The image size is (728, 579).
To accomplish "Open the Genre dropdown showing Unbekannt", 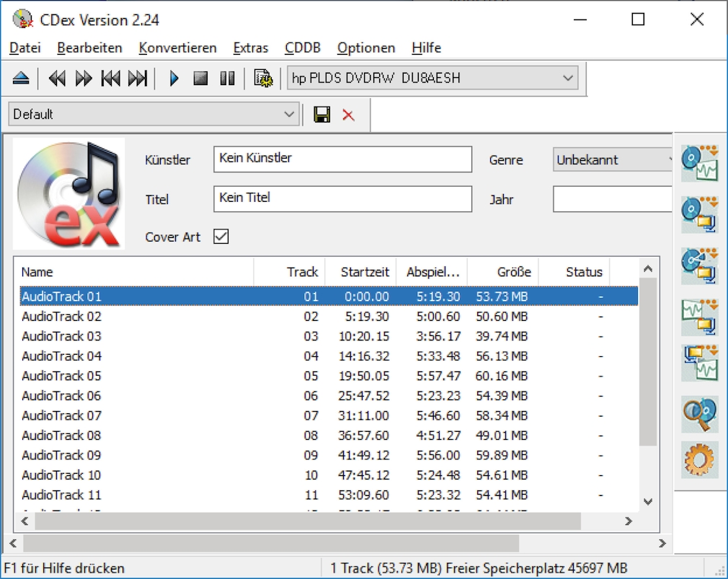I will (x=613, y=160).
